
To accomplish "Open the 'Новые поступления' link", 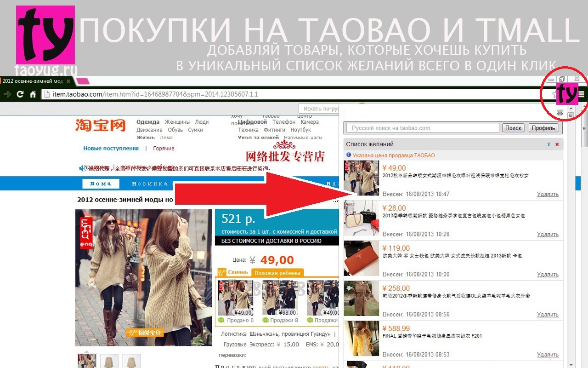I will tap(111, 148).
